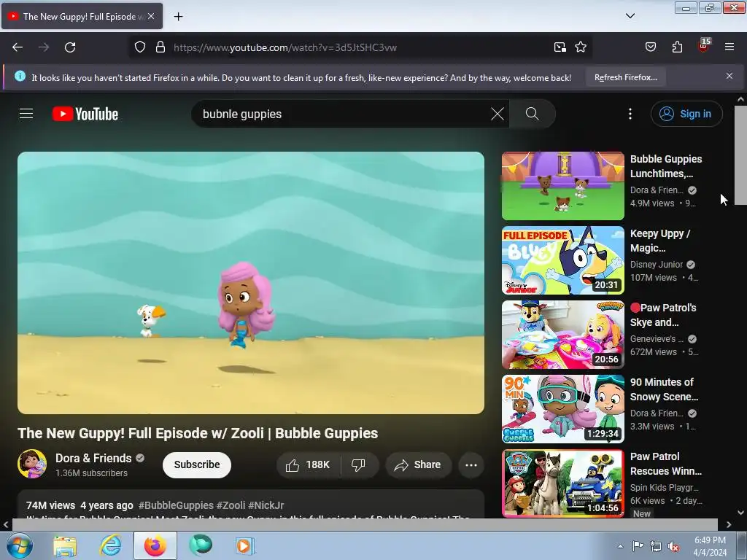747x560 pixels.
Task: Run the YouTube search
Action: tap(532, 114)
